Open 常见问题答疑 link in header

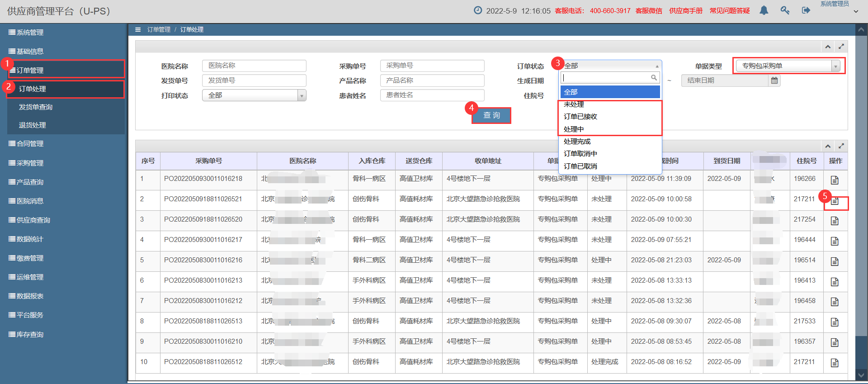coord(730,11)
